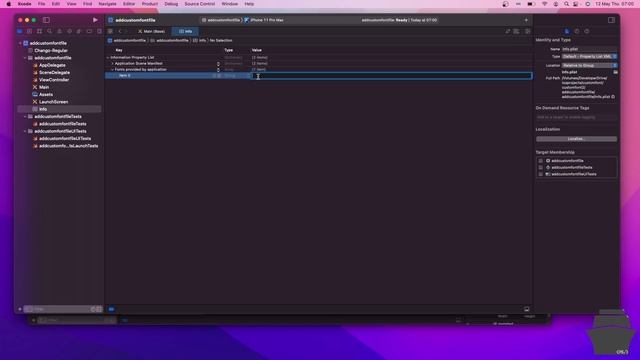Collapse the addcustomfontfileUITests group
This screenshot has height=360, width=640.
click(x=25, y=131)
